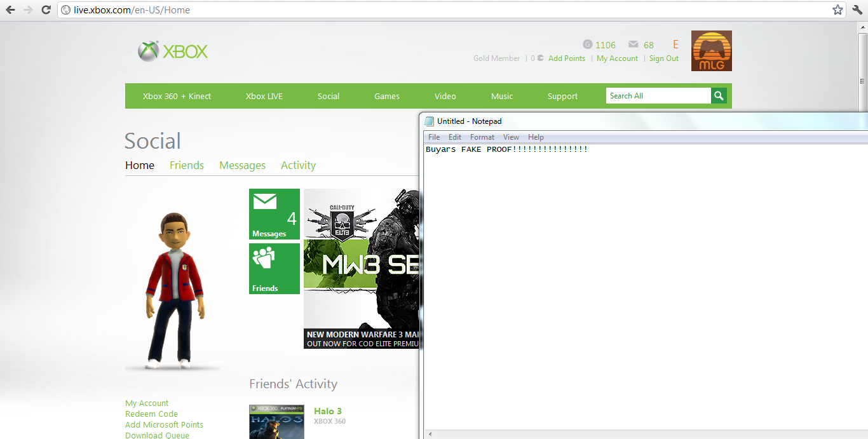Click Sign Out link
The image size is (868, 439).
(664, 58)
